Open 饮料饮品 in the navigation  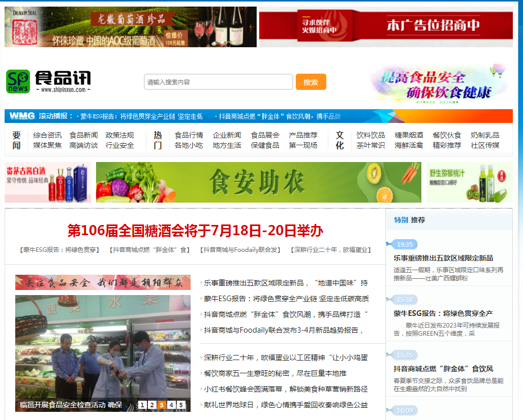click(371, 135)
